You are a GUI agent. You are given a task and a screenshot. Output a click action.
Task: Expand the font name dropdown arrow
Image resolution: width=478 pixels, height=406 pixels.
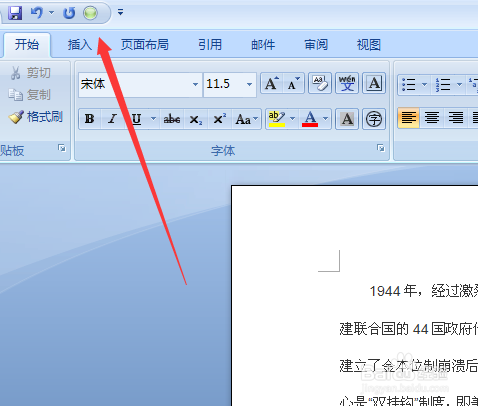click(196, 84)
